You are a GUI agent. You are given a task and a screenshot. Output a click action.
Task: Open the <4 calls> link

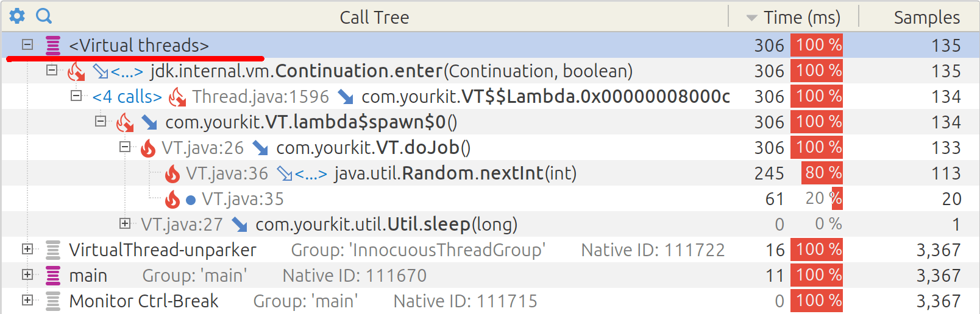pos(127,97)
